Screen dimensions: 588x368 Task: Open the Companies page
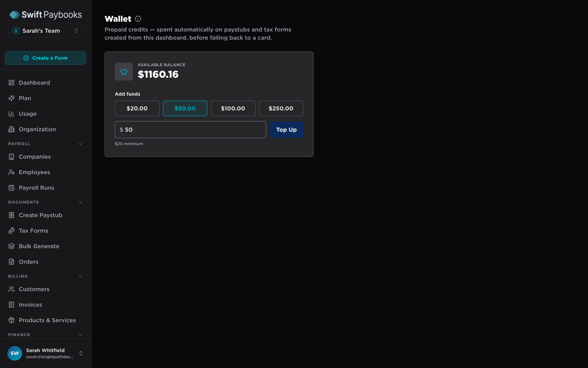point(46,157)
